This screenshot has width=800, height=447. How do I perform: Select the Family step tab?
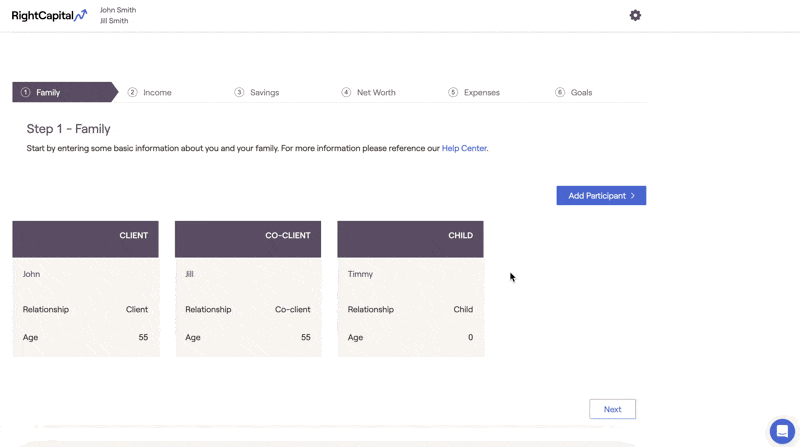48,92
